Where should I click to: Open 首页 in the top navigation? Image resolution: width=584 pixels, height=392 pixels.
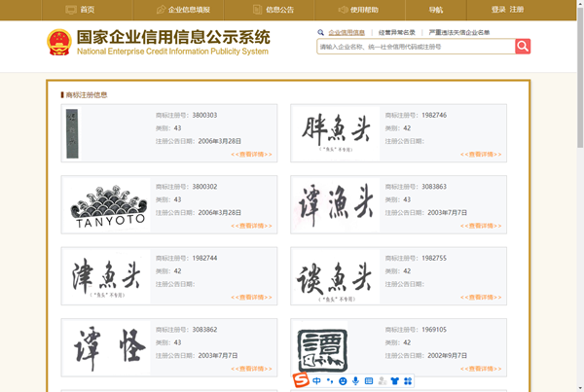coord(81,9)
